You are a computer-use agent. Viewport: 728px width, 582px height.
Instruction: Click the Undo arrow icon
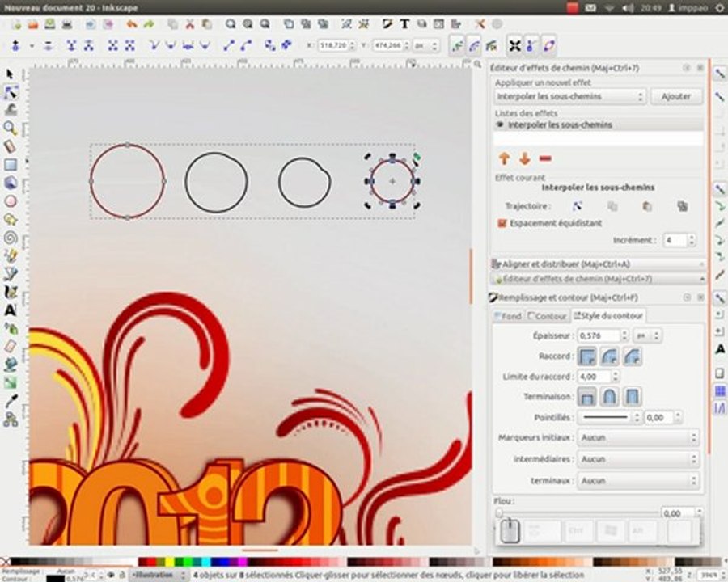coord(132,24)
